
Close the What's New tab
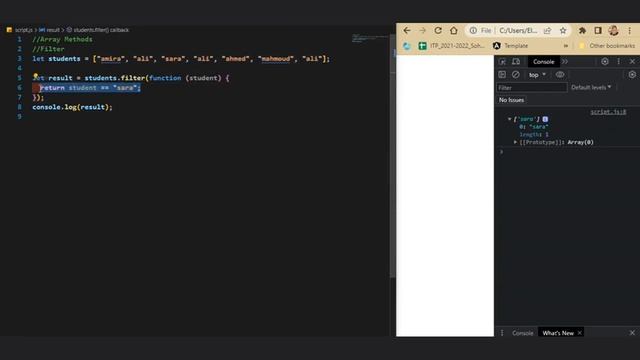pos(579,333)
